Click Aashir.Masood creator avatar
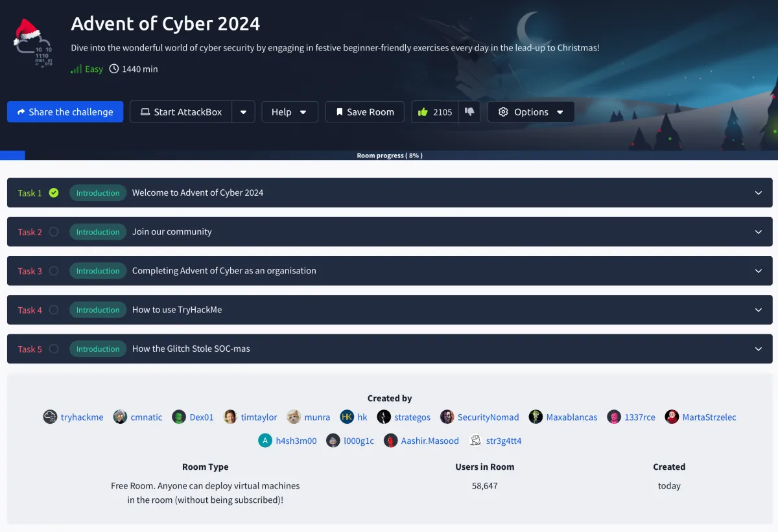This screenshot has width=778, height=532. [390, 441]
